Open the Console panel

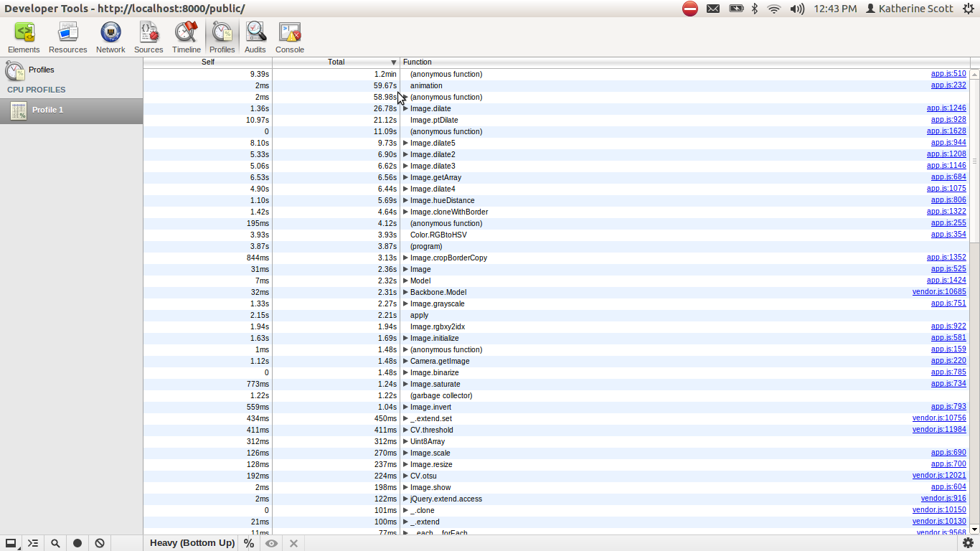[x=289, y=36]
